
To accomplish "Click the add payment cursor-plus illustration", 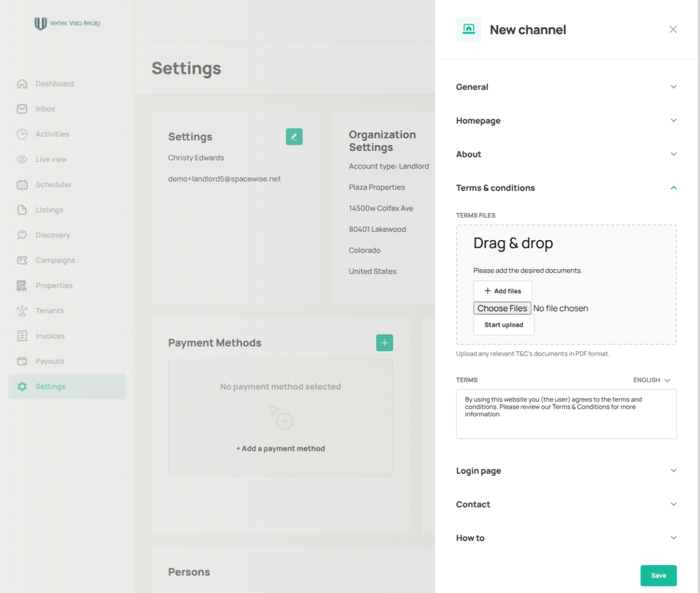I will click(x=281, y=417).
